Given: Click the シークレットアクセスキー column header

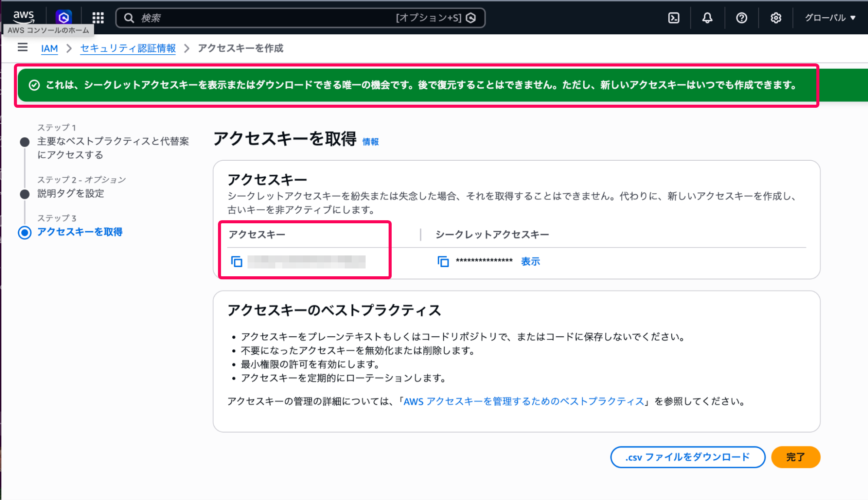Looking at the screenshot, I should point(492,235).
